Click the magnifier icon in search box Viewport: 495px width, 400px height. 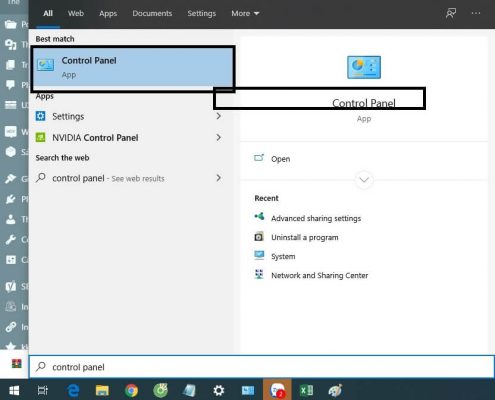pyautogui.click(x=41, y=367)
